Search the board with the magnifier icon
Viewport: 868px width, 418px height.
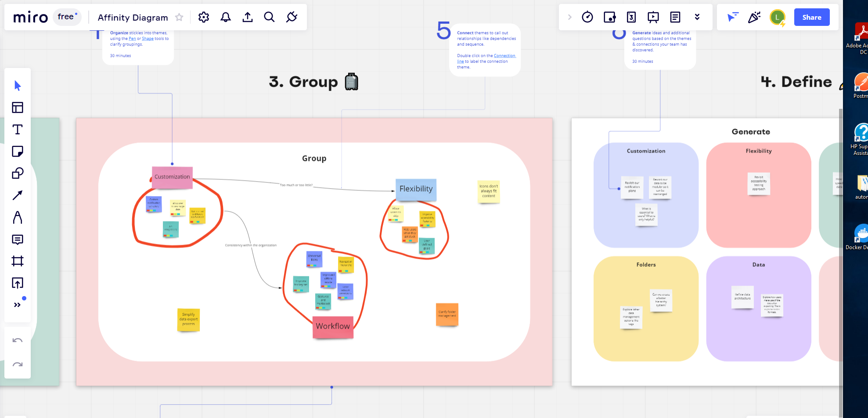coord(270,17)
